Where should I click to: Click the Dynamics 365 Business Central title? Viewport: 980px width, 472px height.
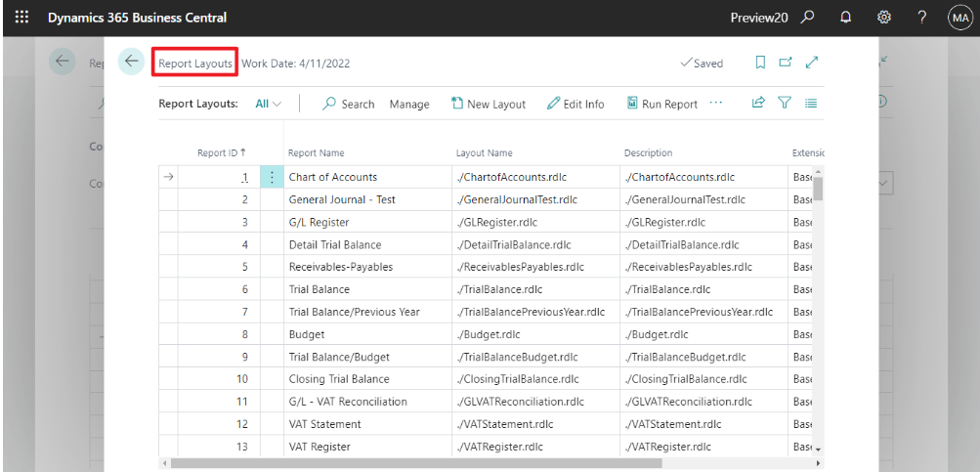[138, 18]
